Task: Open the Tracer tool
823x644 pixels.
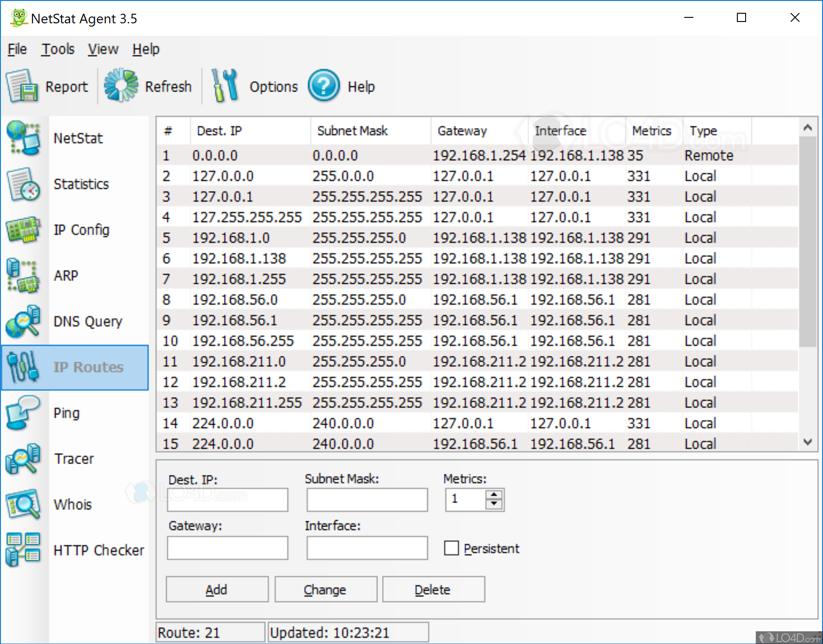Action: [73, 459]
